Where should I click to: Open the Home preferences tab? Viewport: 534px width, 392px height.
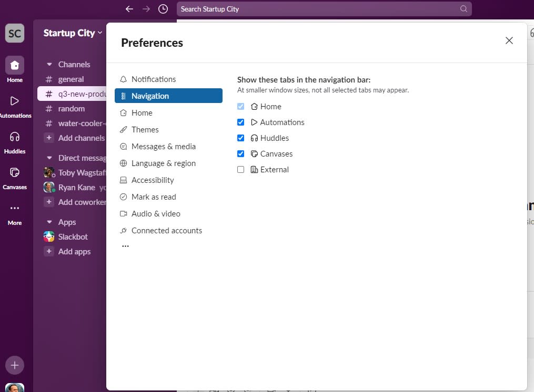coord(168,112)
